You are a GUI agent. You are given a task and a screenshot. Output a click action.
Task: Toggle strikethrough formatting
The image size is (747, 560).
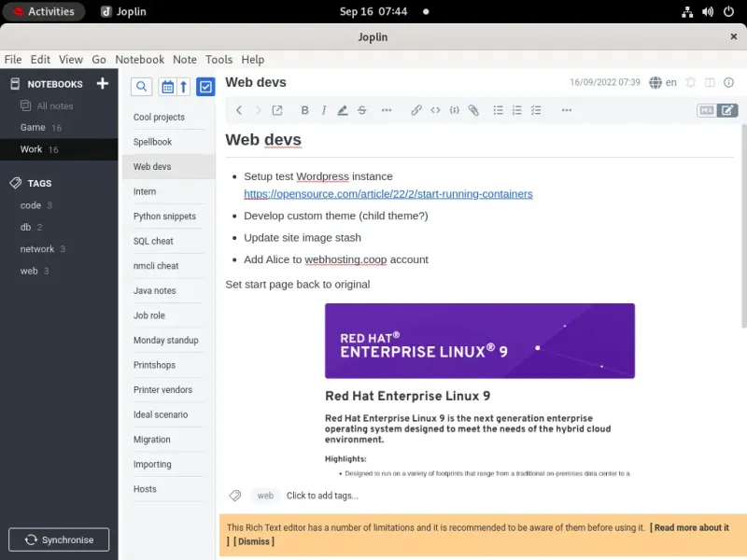click(x=362, y=110)
